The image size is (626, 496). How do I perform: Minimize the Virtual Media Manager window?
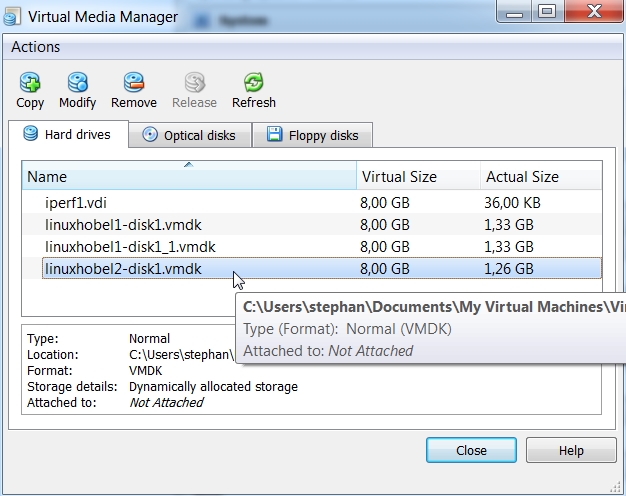[514, 12]
